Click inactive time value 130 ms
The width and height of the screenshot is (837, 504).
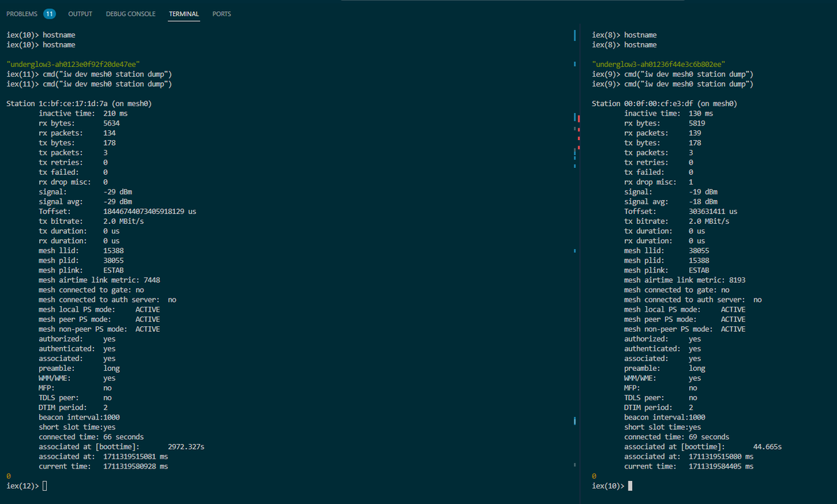tap(700, 113)
